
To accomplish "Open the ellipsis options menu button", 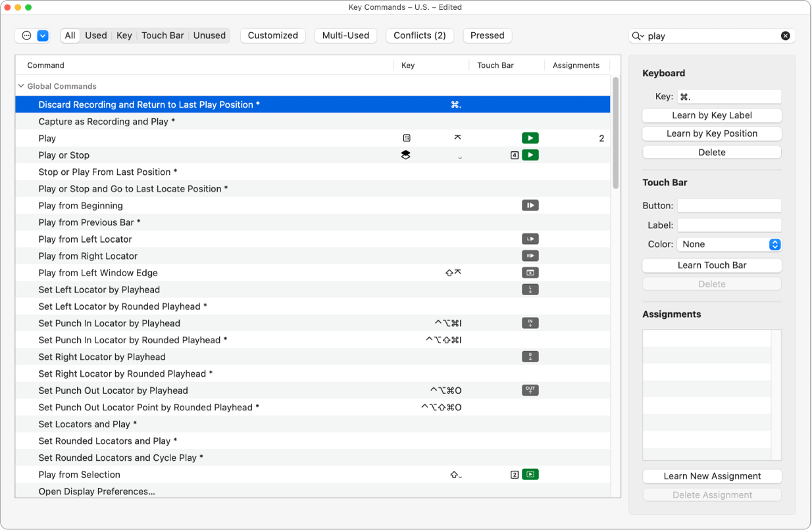I will pyautogui.click(x=26, y=36).
